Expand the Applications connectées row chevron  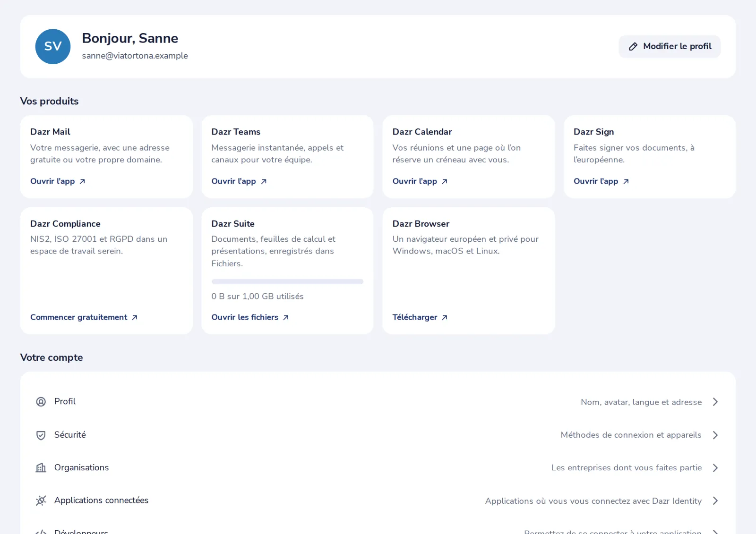(715, 500)
